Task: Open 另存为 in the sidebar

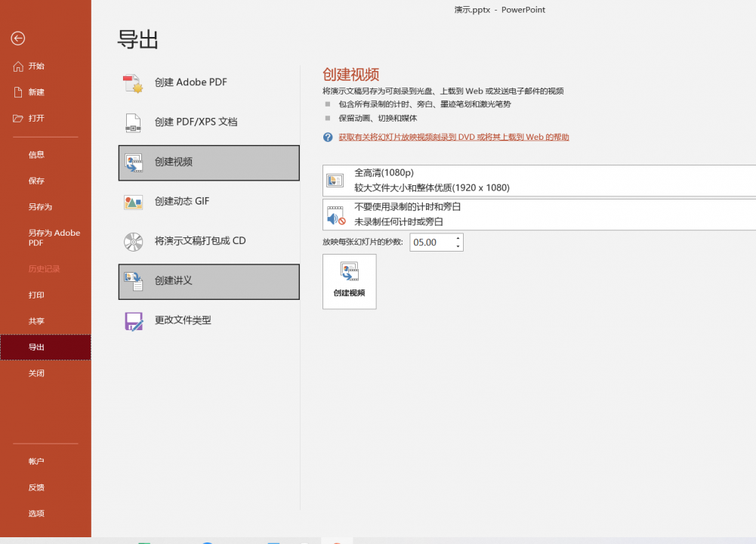Action: (45, 207)
